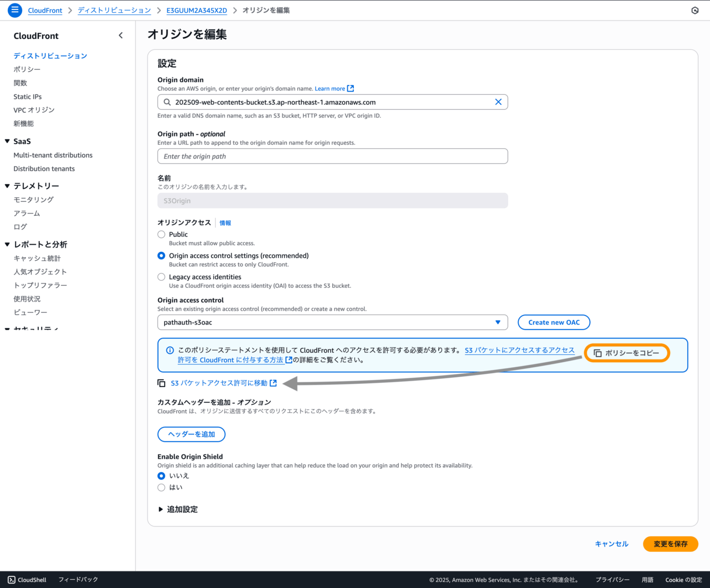The height and width of the screenshot is (588, 710).
Task: Open the hamburger navigation menu icon
Action: pyautogui.click(x=15, y=10)
